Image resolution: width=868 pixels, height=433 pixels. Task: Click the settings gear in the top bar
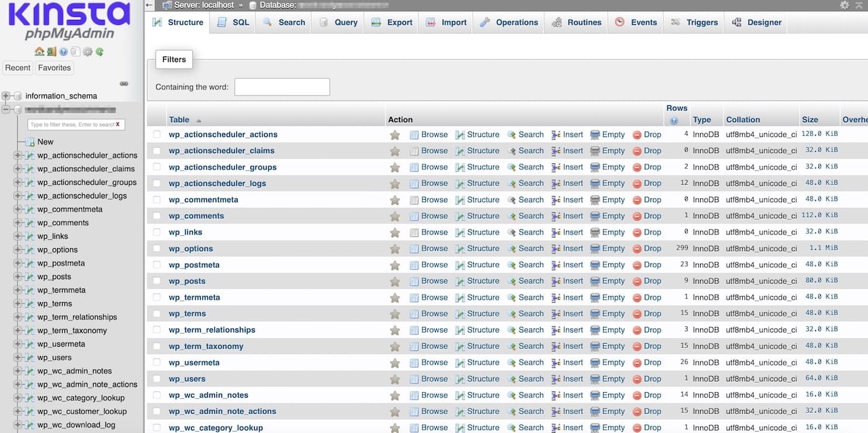(844, 5)
